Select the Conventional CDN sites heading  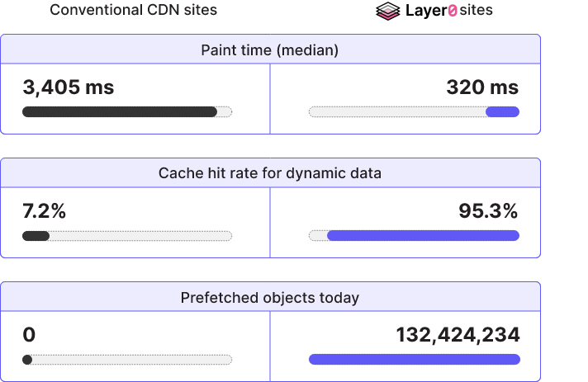click(134, 10)
